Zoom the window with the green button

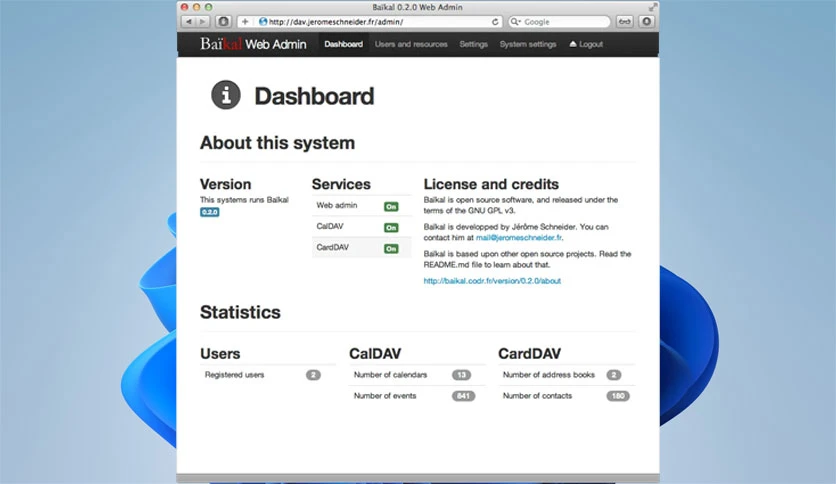tap(208, 7)
